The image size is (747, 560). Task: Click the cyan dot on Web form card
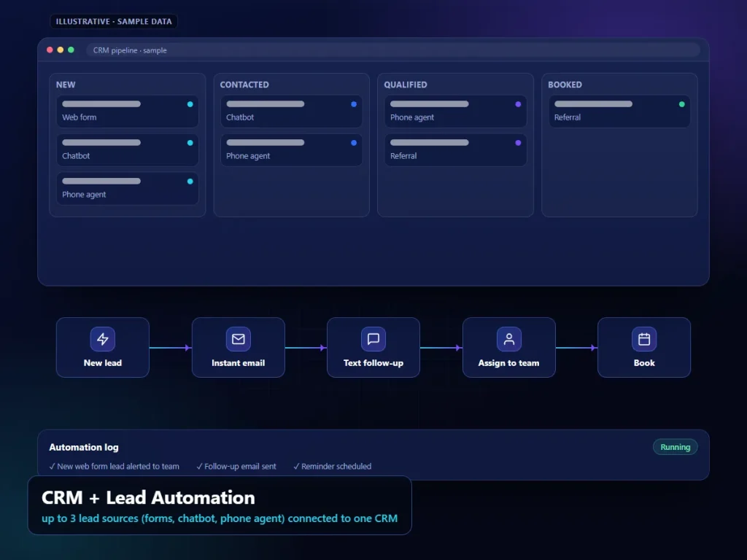click(190, 104)
